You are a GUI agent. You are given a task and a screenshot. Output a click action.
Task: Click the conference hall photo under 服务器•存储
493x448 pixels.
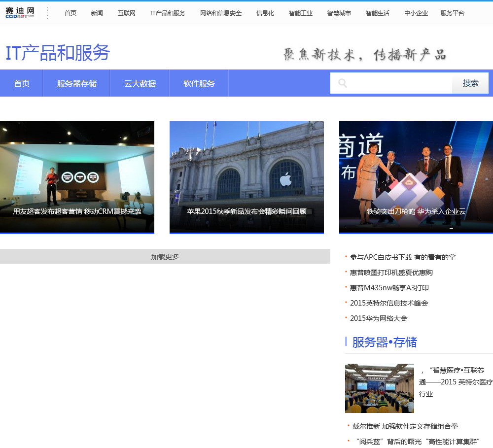pyautogui.click(x=379, y=388)
